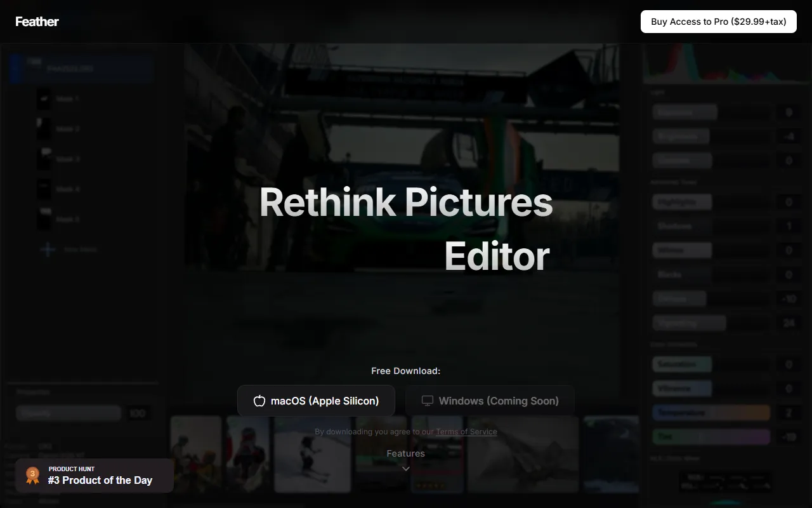
Task: Click the "Editor" headline word
Action: point(497,257)
